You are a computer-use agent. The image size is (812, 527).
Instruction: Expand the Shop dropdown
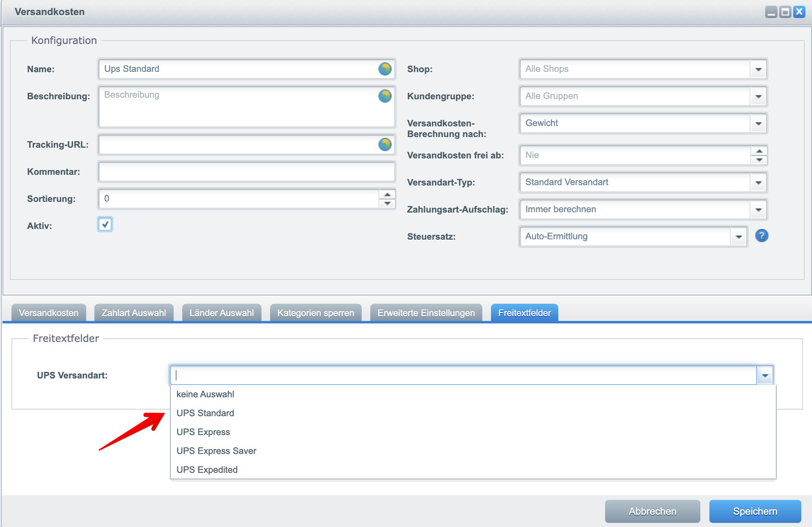[x=758, y=69]
